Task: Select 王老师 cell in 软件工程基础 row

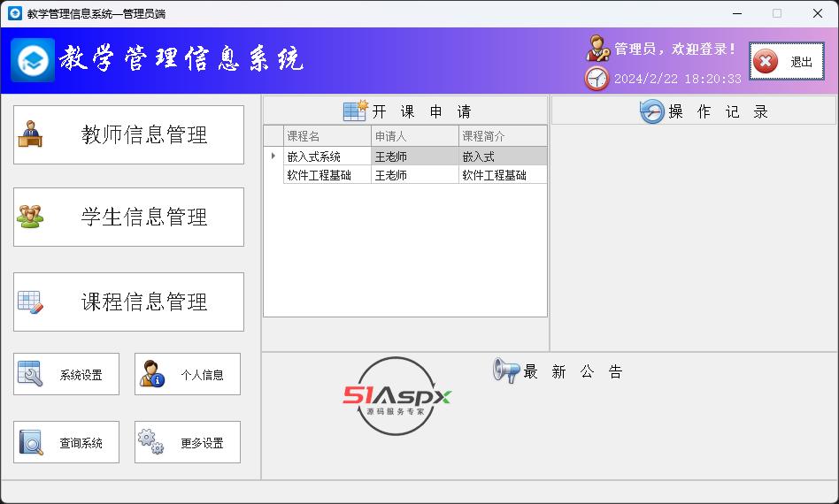Action: tap(415, 175)
